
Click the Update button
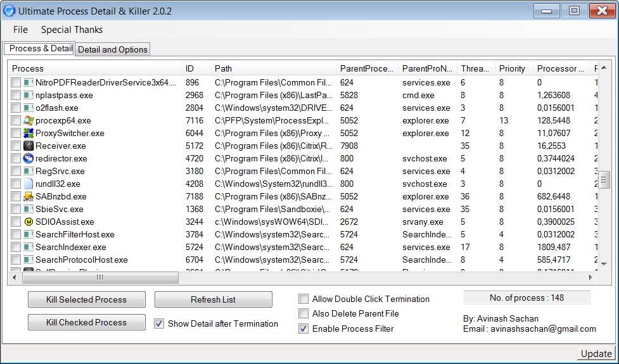tap(596, 354)
